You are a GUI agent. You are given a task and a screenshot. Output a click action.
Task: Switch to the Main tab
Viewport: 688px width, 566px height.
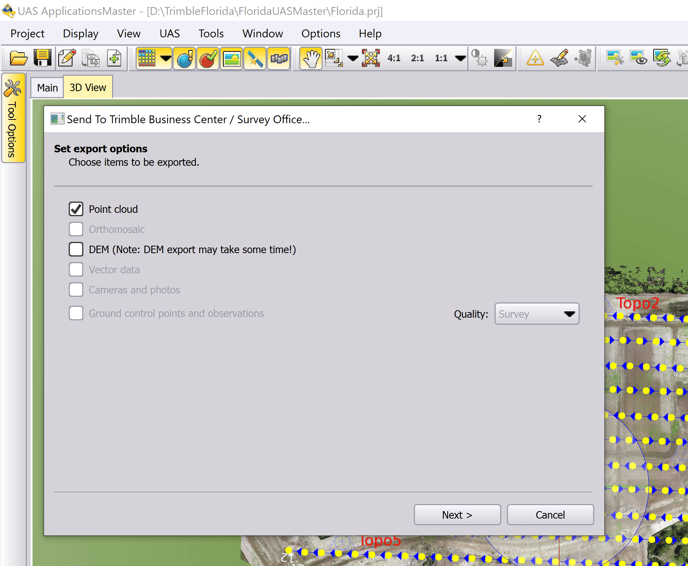coord(47,88)
